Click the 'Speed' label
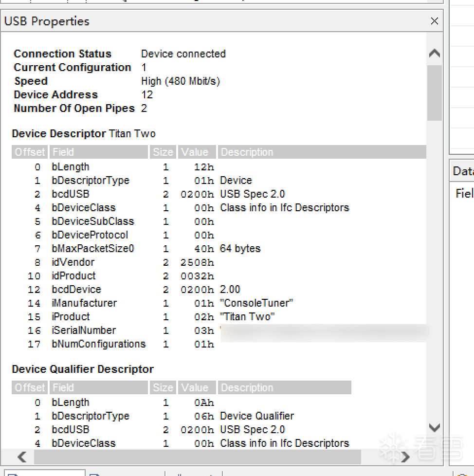This screenshot has height=476, width=474. point(31,81)
